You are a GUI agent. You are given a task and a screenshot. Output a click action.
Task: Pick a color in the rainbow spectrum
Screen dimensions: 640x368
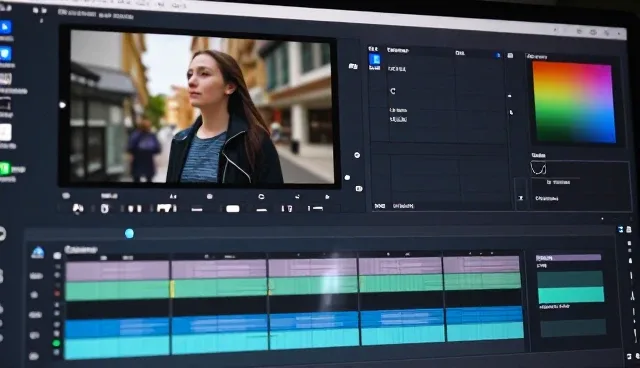click(x=573, y=103)
